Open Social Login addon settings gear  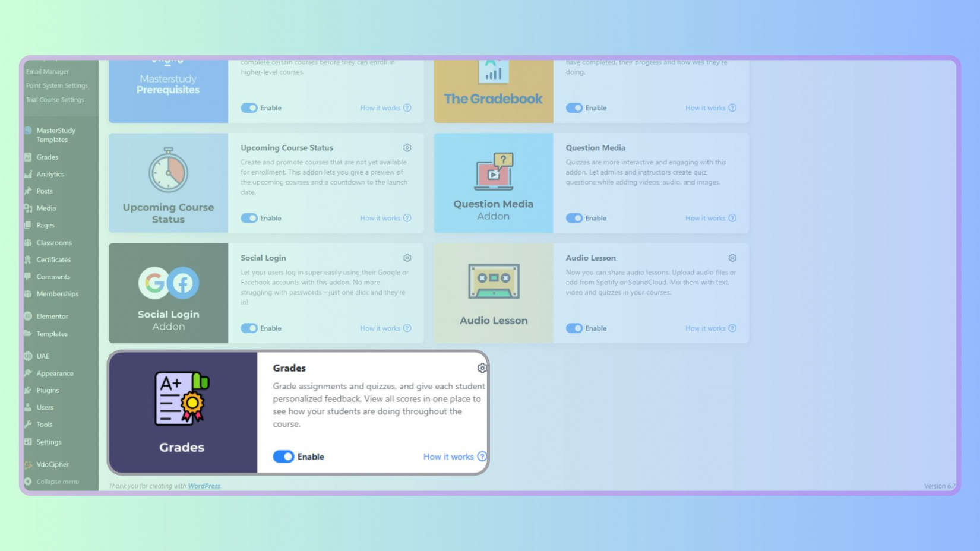click(407, 258)
